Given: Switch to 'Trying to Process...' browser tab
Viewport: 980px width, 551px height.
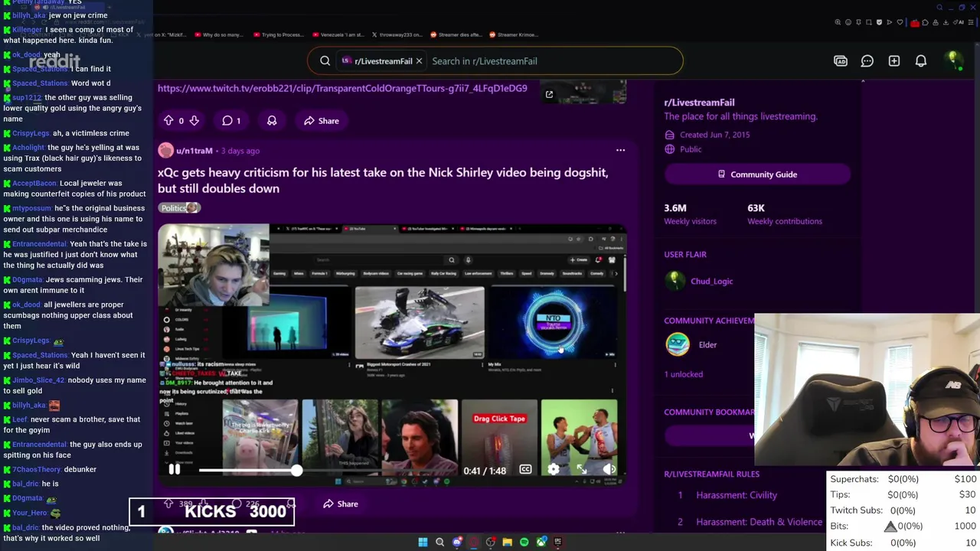Looking at the screenshot, I should click(277, 34).
